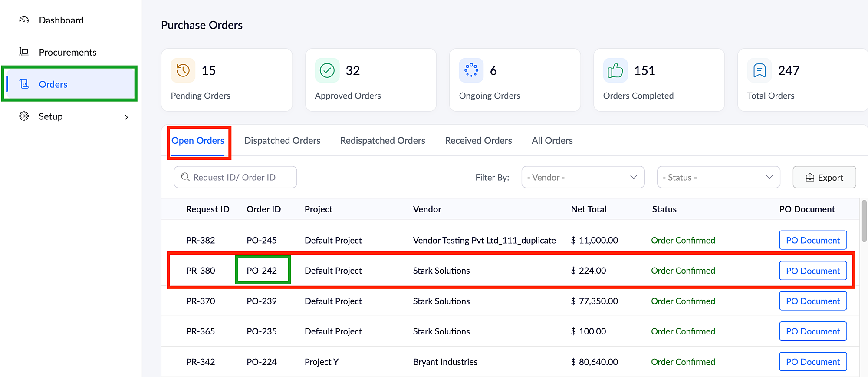Click the orders table vertical scrollbar

click(x=864, y=222)
